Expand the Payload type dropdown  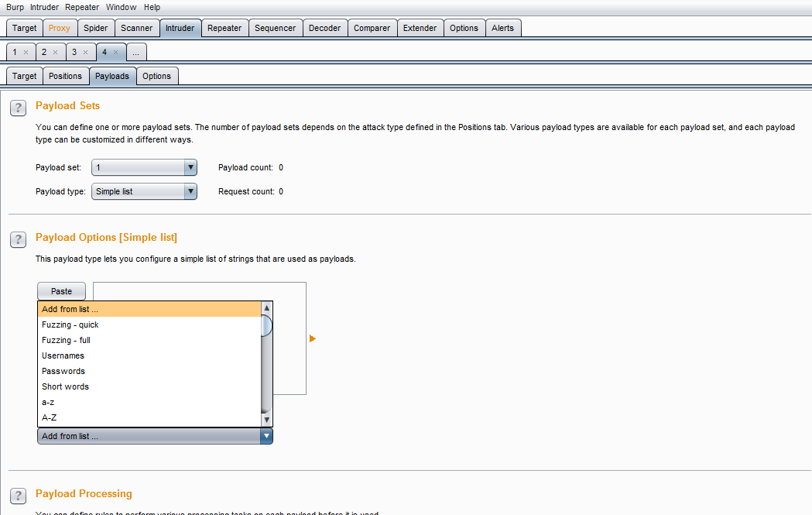(x=190, y=191)
